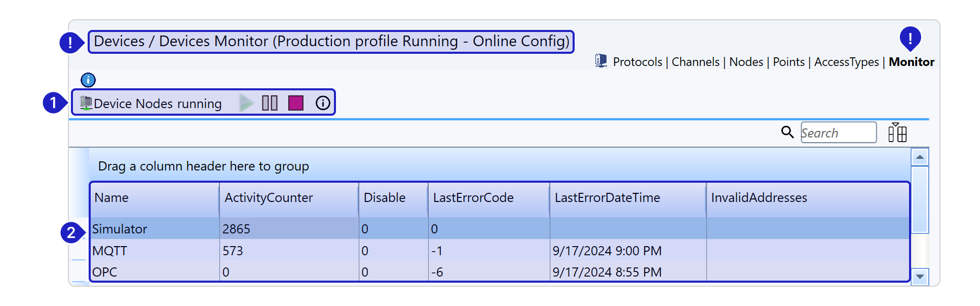980x306 pixels.
Task: Select the AccessTypes tab
Action: pyautogui.click(x=846, y=62)
